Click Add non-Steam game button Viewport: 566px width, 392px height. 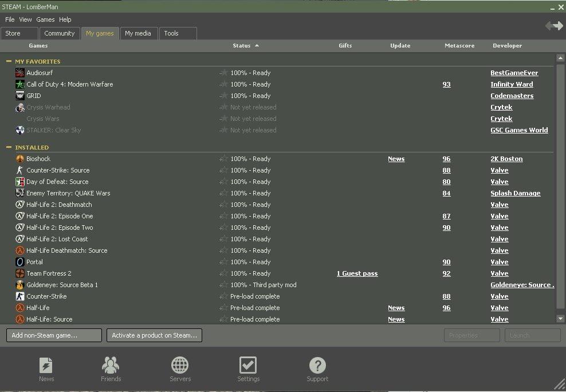54,335
